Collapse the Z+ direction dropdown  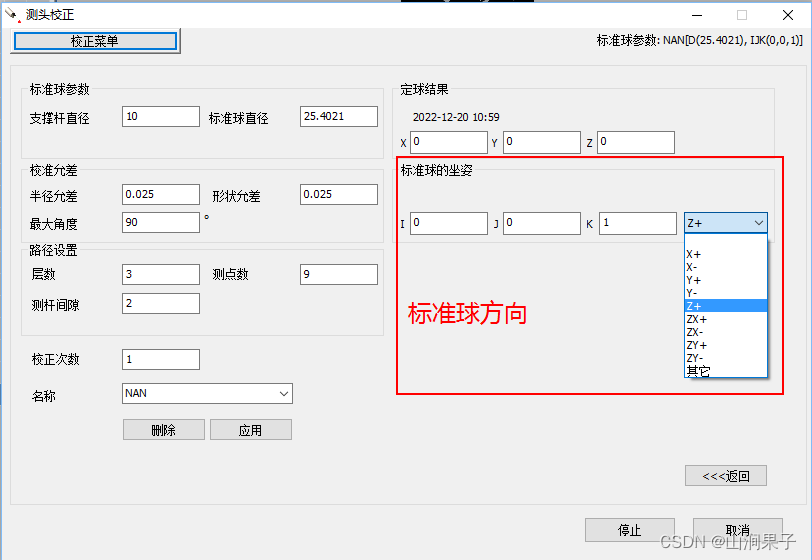click(726, 223)
